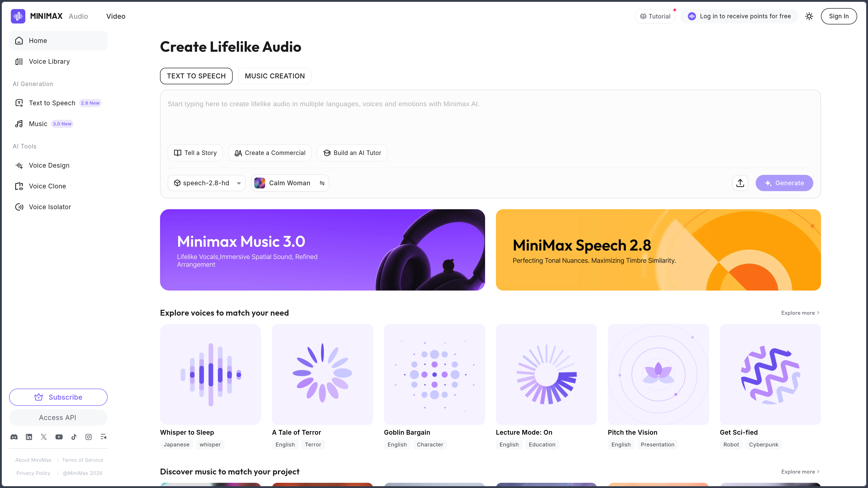Click the Cyberpunk tag
Viewport: 868px width, 488px height.
(x=764, y=445)
